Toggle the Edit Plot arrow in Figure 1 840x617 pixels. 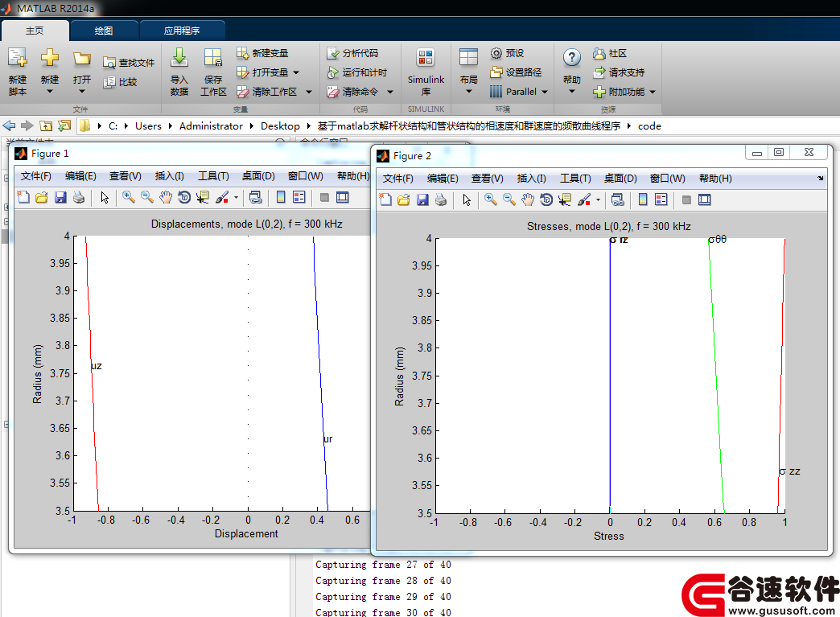point(105,197)
